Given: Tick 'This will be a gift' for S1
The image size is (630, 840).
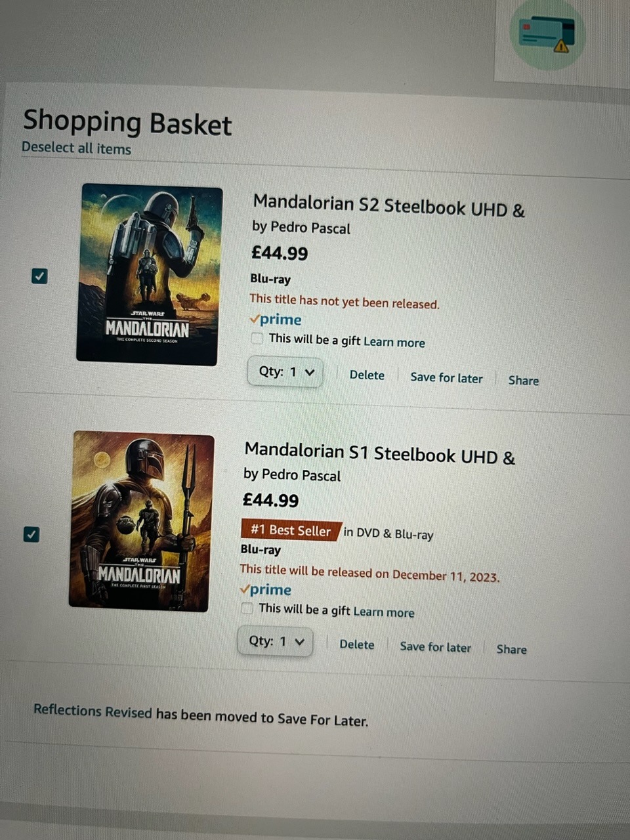Looking at the screenshot, I should (247, 608).
